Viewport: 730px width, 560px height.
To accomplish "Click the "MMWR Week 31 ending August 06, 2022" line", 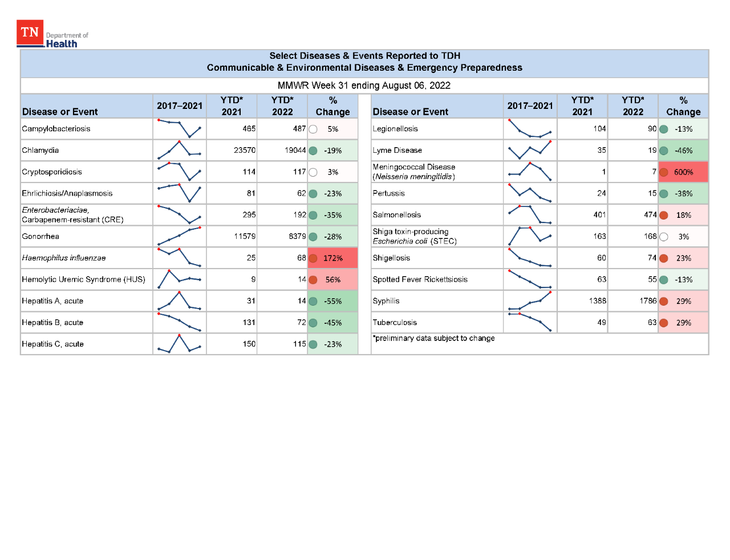I will tap(364, 86).
